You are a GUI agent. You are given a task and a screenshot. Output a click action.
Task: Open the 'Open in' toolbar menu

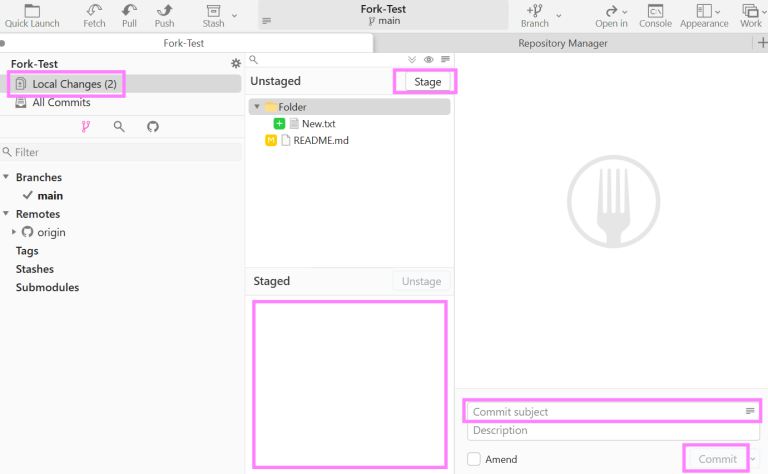pos(611,16)
